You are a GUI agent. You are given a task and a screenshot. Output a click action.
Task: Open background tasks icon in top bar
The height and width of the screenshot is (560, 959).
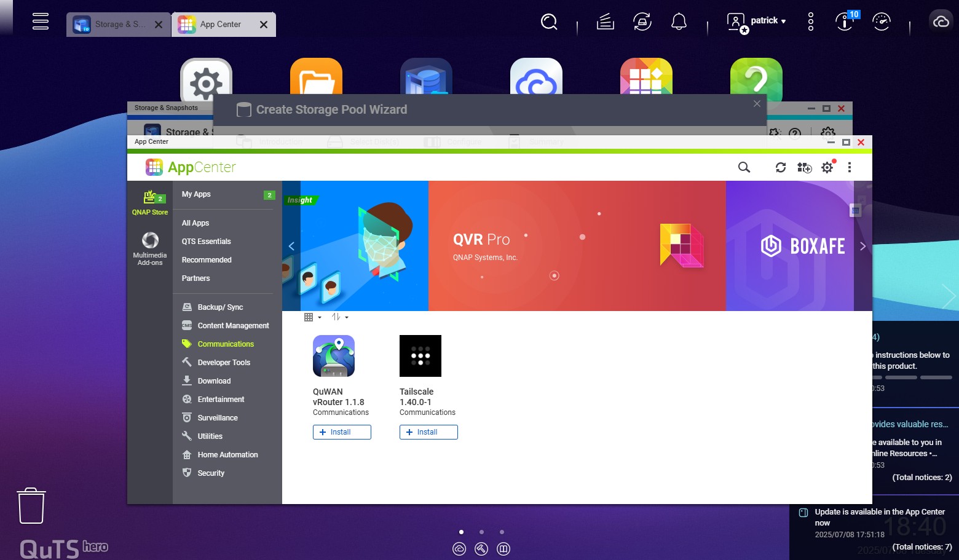click(x=606, y=22)
